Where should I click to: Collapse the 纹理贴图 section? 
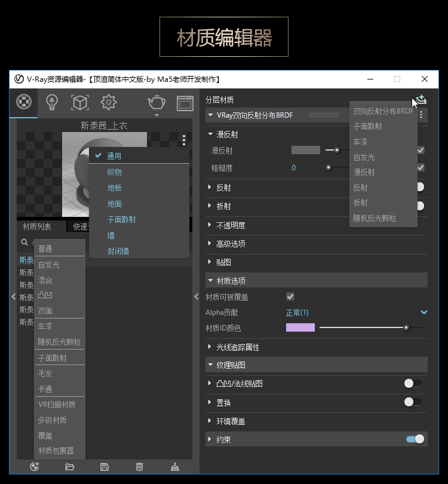tap(210, 364)
